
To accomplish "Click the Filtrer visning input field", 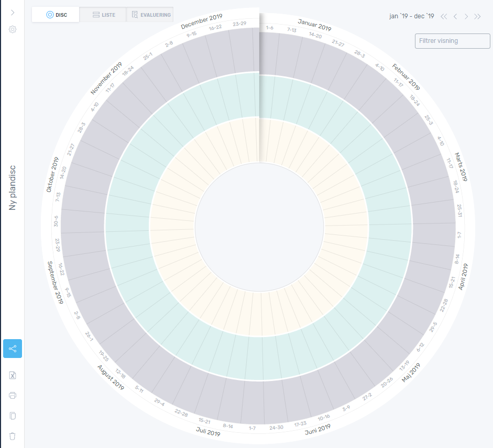I will (452, 41).
